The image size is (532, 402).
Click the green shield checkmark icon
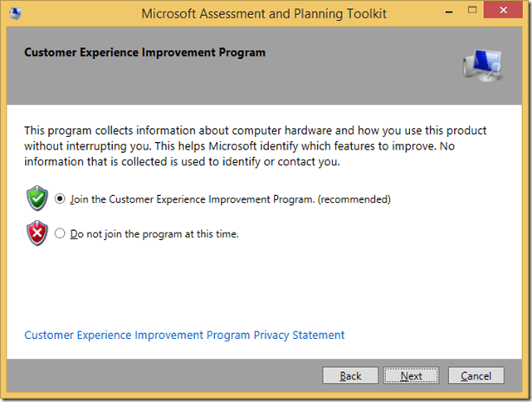(x=37, y=199)
